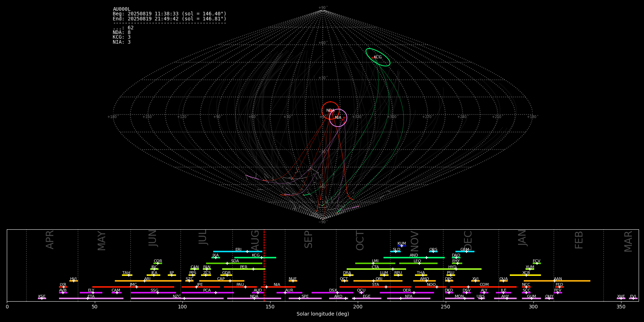Click the 'KCG: 3' legend entry
The width and height of the screenshot is (644, 322).
122,37
